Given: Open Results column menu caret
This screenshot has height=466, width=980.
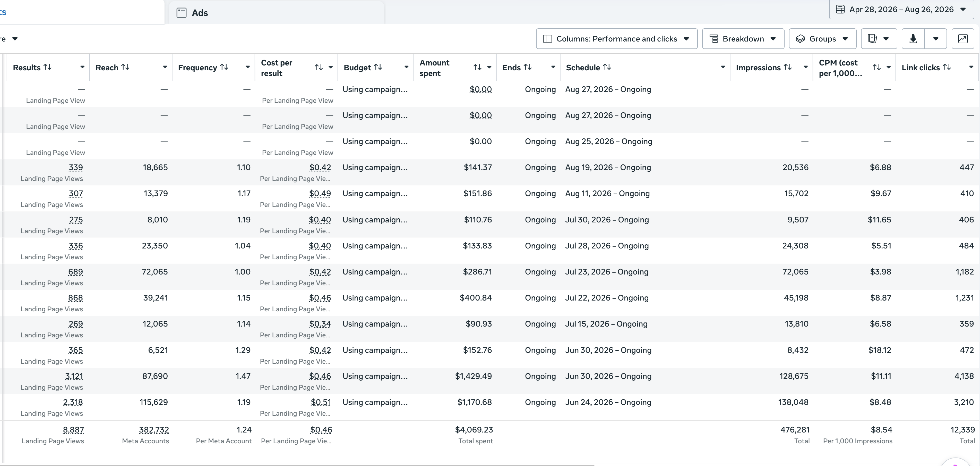Looking at the screenshot, I should pyautogui.click(x=82, y=67).
